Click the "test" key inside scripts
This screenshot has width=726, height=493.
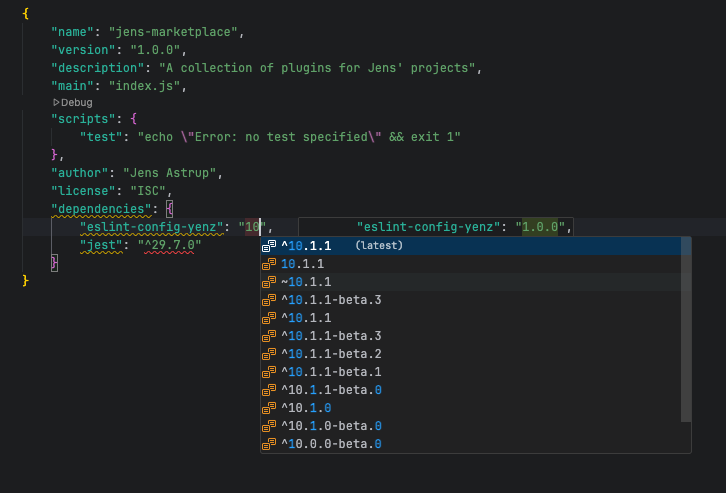101,137
